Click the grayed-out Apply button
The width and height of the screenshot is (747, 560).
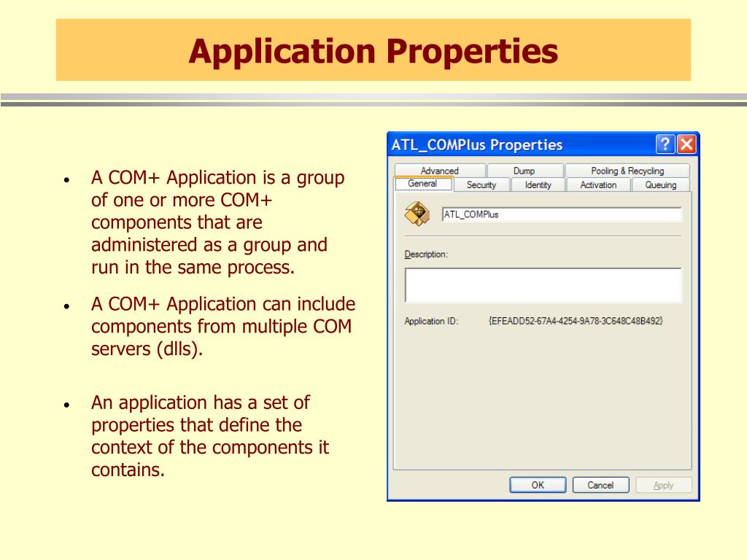[x=663, y=485]
